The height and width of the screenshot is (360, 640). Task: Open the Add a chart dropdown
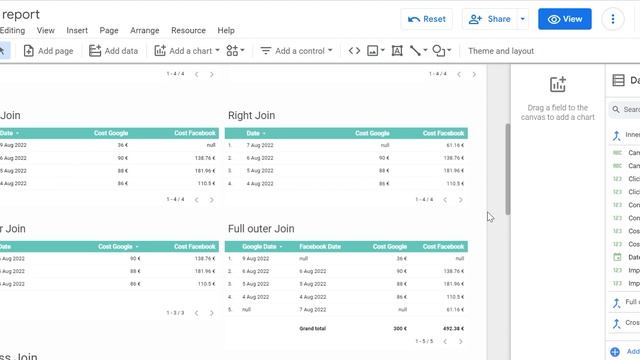point(187,51)
